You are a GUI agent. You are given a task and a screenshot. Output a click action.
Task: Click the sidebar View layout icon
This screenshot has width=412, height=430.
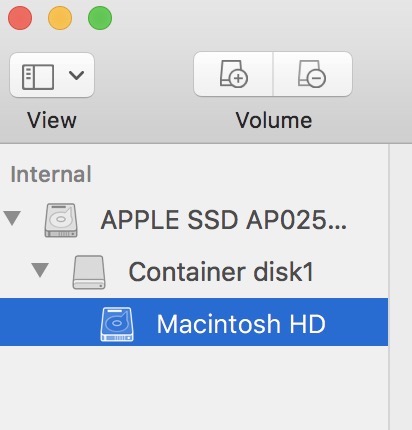pyautogui.click(x=38, y=77)
